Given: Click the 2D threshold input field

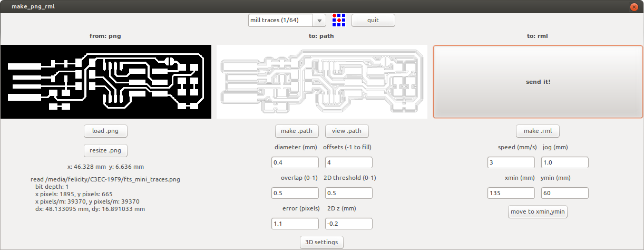Looking at the screenshot, I should [349, 193].
